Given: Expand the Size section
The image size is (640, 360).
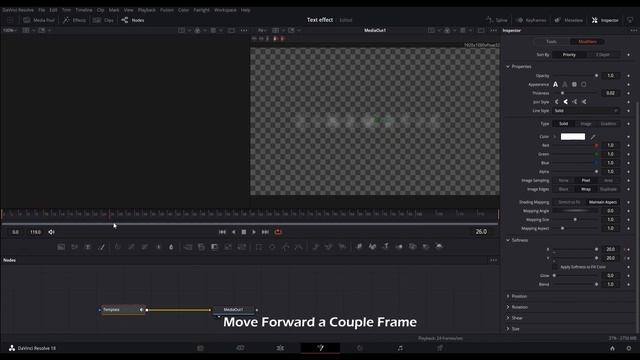Looking at the screenshot, I should click(508, 329).
